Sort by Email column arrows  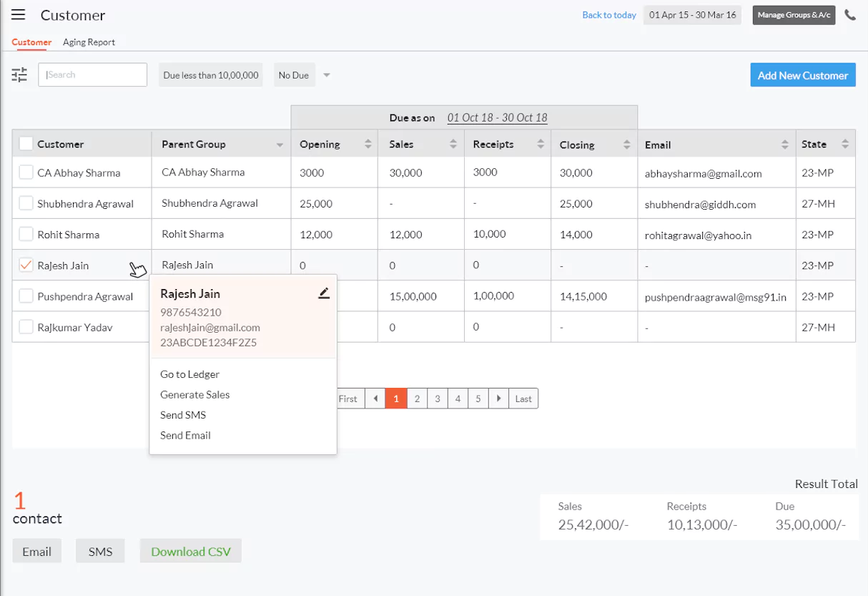pos(786,144)
